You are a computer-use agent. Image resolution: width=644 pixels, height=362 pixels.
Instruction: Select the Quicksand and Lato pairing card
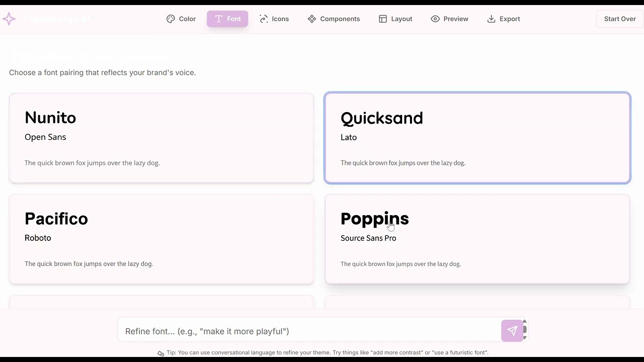[477, 138]
